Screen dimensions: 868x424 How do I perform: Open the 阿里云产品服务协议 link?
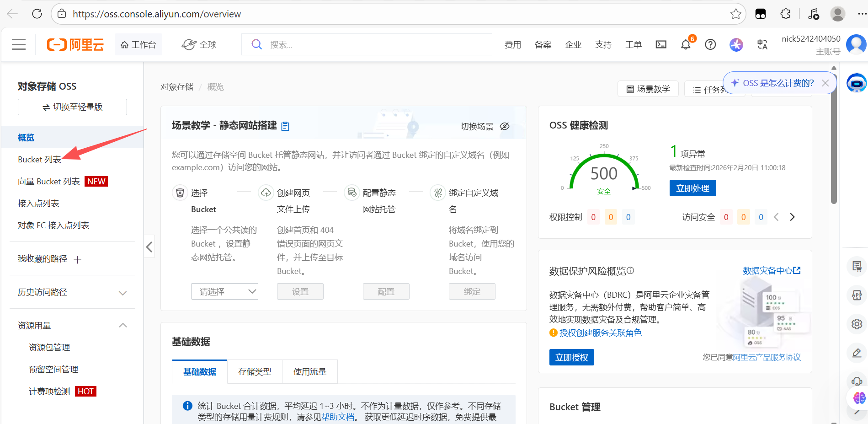(x=767, y=357)
